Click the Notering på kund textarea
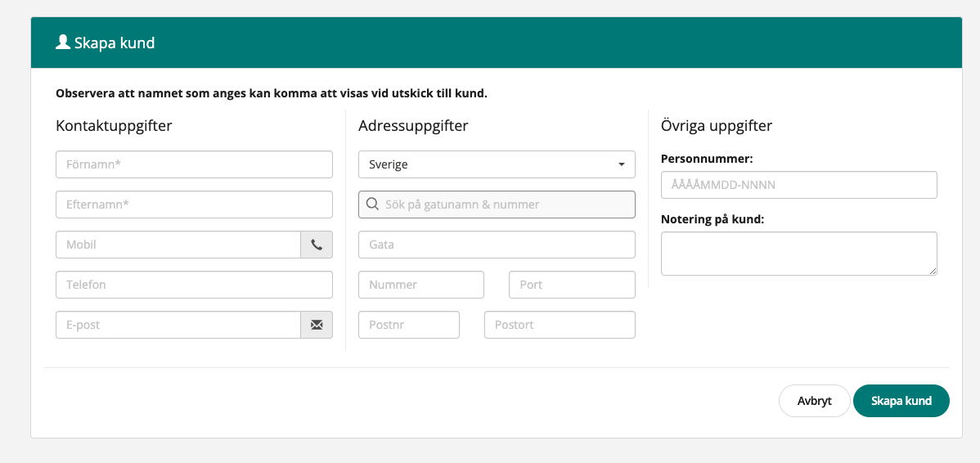Screen dimensions: 980x463 pyautogui.click(x=798, y=254)
